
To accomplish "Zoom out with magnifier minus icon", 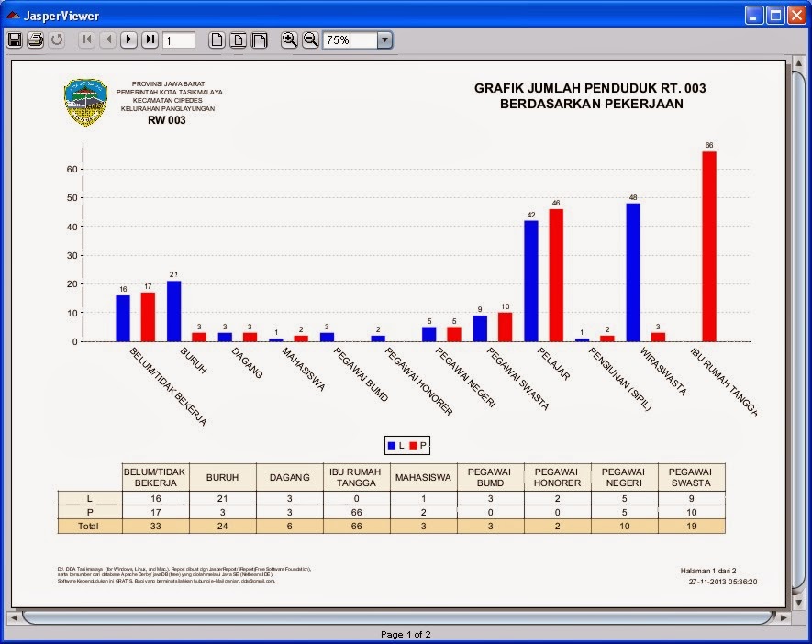I will [310, 39].
